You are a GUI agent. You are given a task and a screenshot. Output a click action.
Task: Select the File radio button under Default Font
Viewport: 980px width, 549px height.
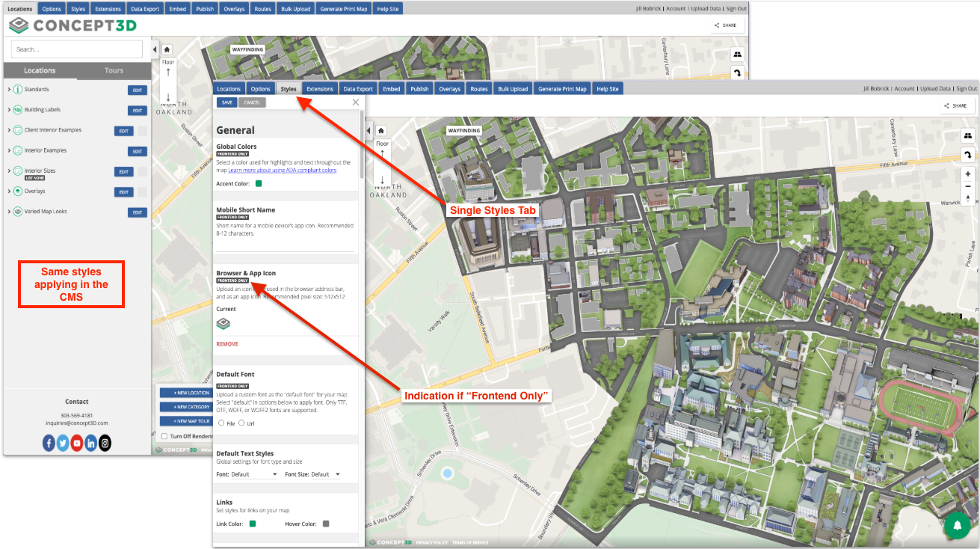(x=221, y=423)
